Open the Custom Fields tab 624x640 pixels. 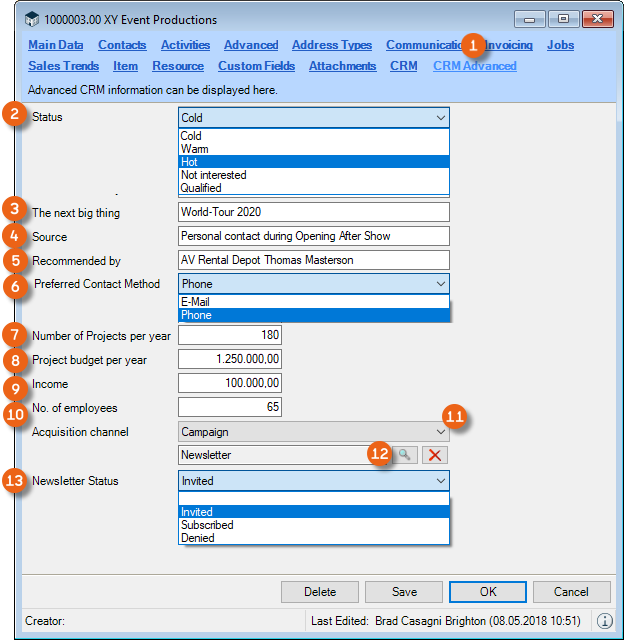click(256, 66)
